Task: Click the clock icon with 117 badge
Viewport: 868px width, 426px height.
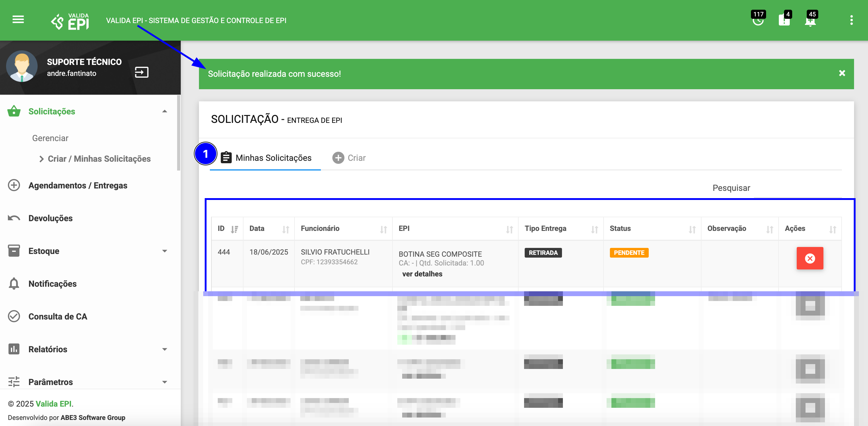Action: [758, 20]
